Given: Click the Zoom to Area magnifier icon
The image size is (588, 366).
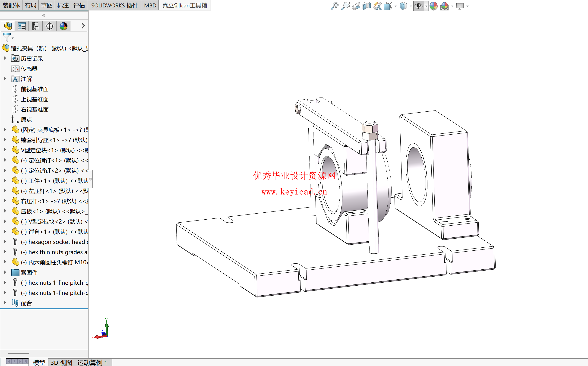Looking at the screenshot, I should click(x=345, y=6).
